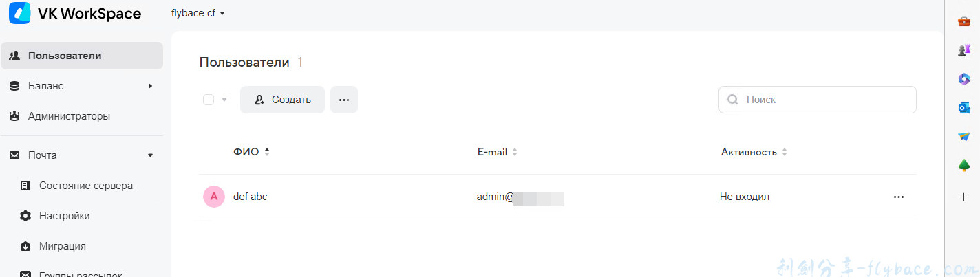Open the briefcase tools icon in the sidebar
980x277 pixels.
[963, 21]
